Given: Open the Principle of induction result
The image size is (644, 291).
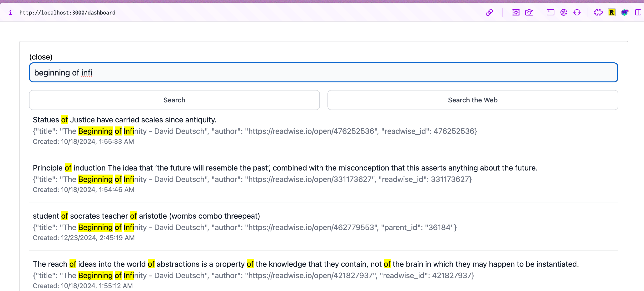Looking at the screenshot, I should [285, 168].
